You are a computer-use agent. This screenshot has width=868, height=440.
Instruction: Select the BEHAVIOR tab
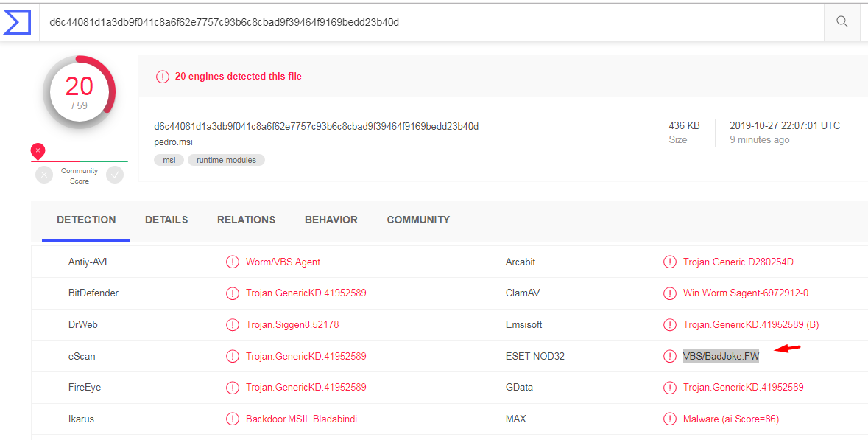[x=331, y=220]
